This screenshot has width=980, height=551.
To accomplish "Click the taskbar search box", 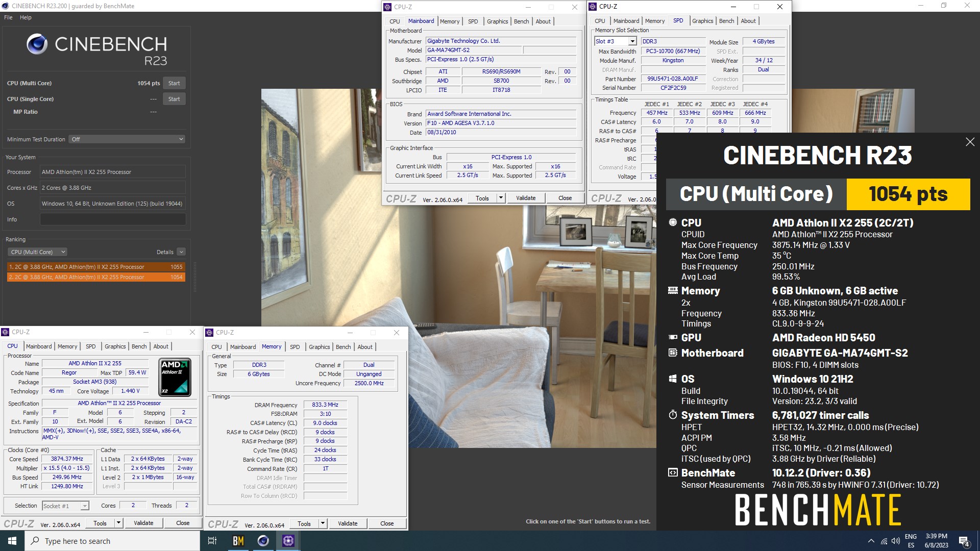I will pos(112,541).
